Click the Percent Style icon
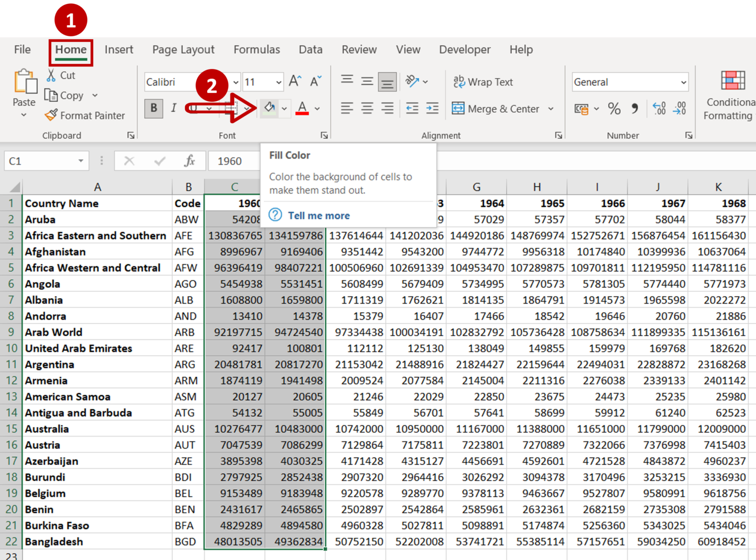Viewport: 756px width, 560px height. (x=614, y=109)
